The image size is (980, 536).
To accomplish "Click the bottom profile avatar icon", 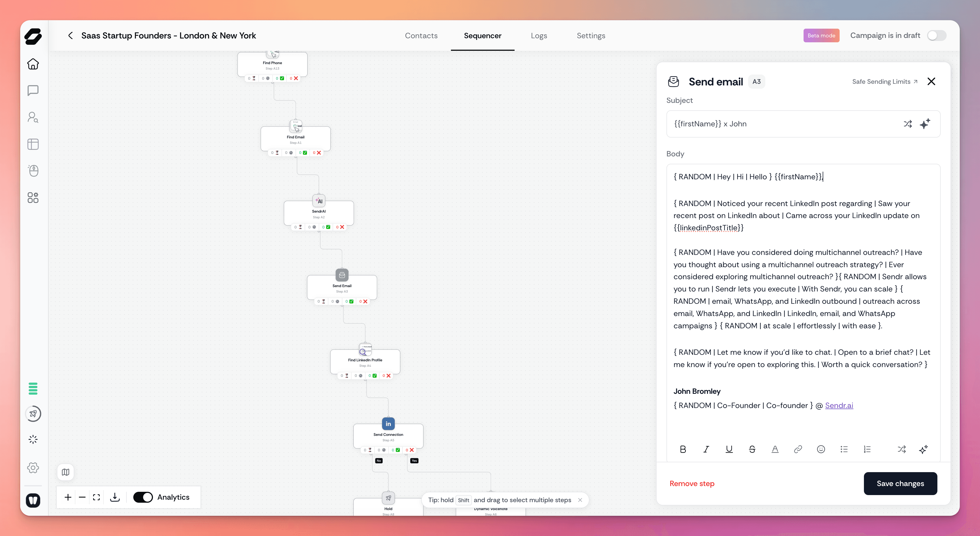I will 33,500.
